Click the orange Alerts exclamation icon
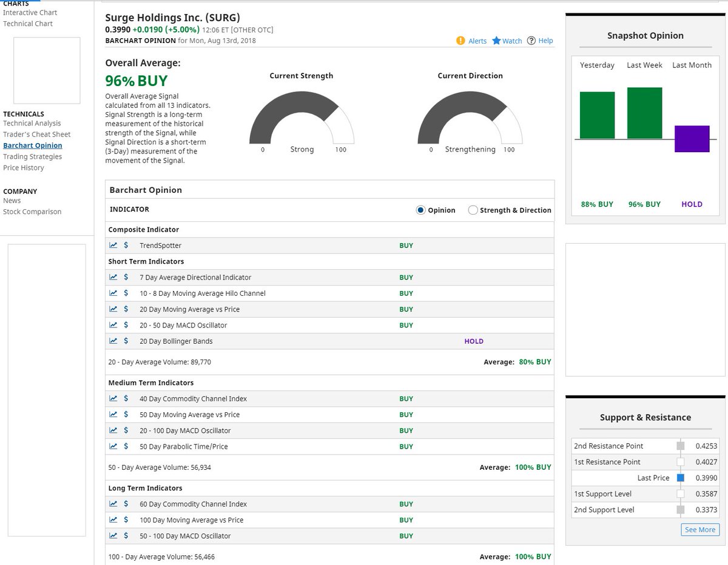The image size is (728, 565). (x=460, y=41)
